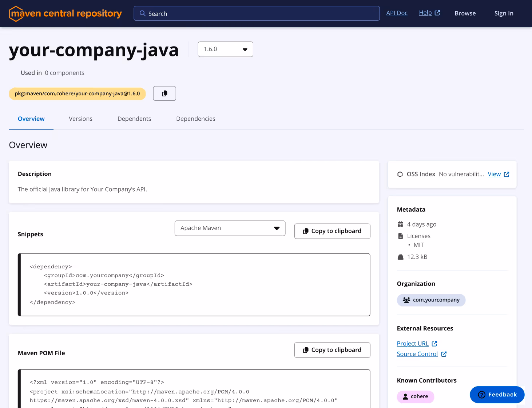Click the com.yourcompany organization chip
The height and width of the screenshot is (408, 532).
point(431,300)
